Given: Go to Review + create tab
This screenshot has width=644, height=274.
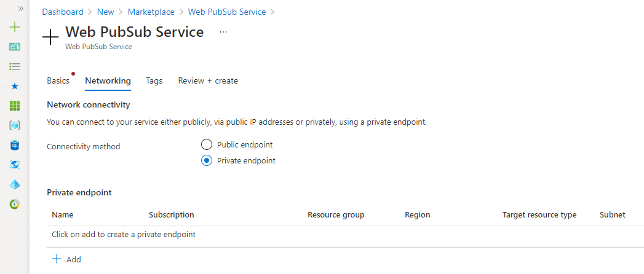Looking at the screenshot, I should (208, 81).
